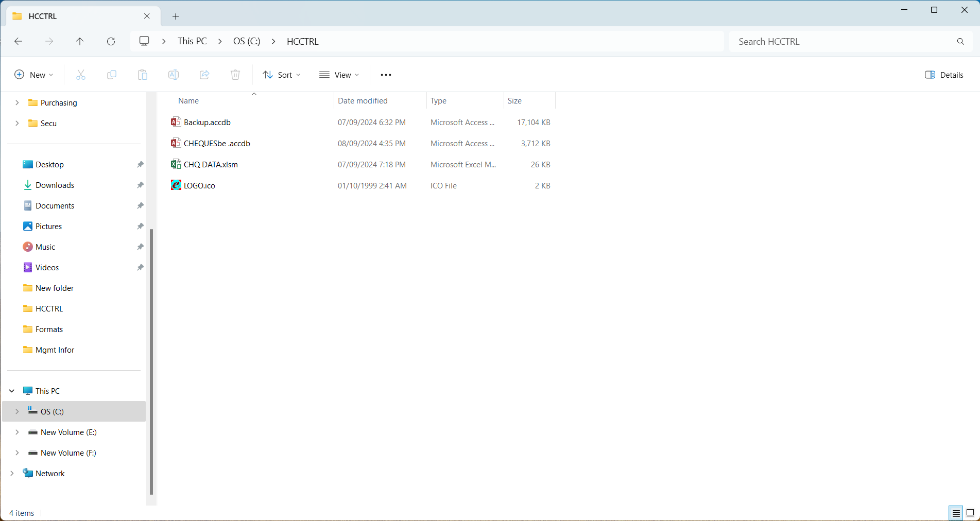The height and width of the screenshot is (521, 980).
Task: Click the Copy icon in toolbar
Action: click(x=112, y=75)
